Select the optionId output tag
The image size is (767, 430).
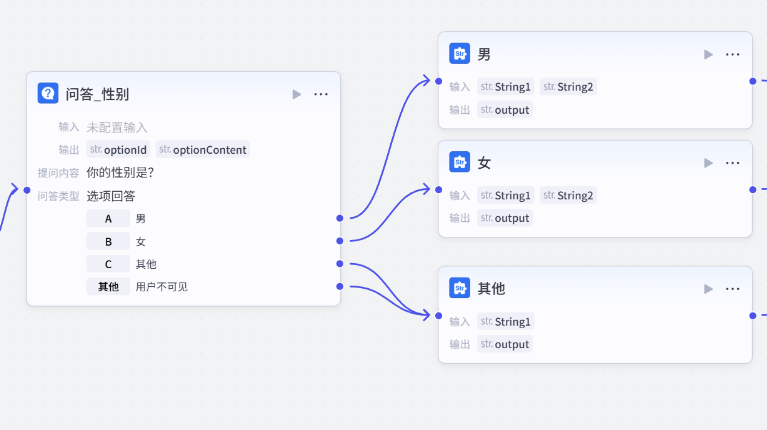pos(118,150)
